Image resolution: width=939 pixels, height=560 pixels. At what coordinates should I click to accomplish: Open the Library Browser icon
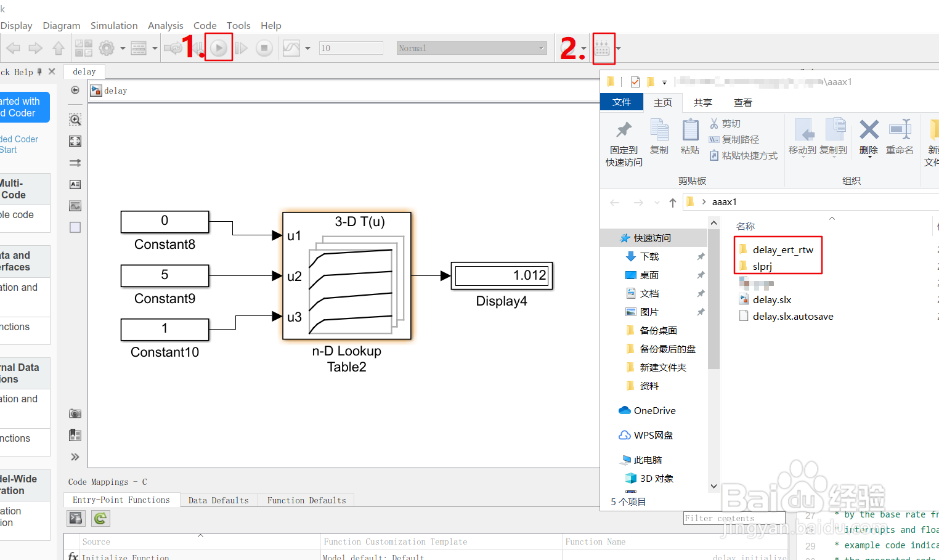tap(84, 48)
